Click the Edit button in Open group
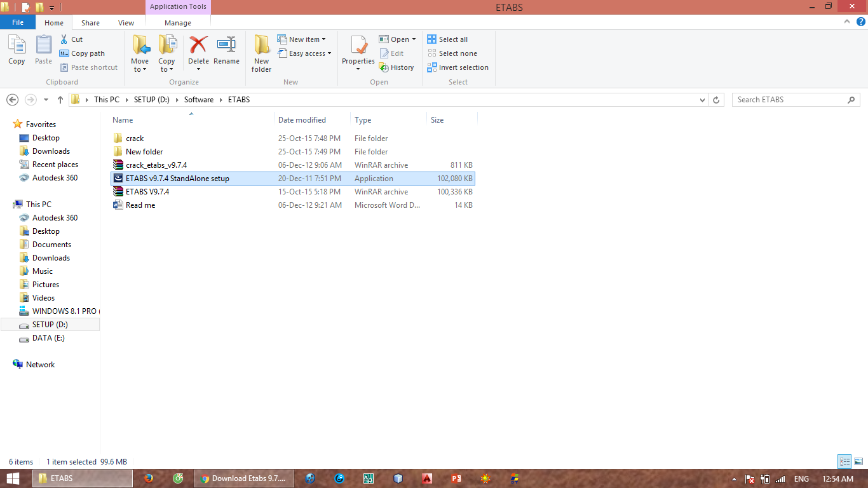This screenshot has width=868, height=488. click(x=391, y=53)
